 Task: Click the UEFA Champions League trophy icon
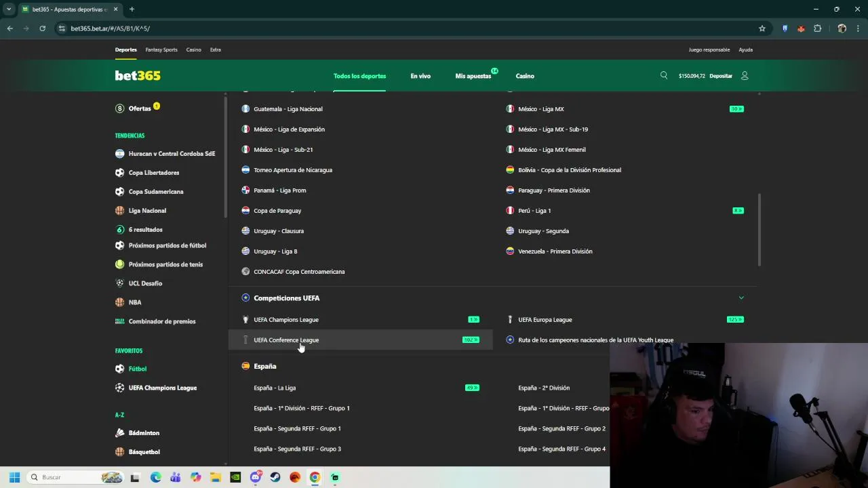click(245, 320)
